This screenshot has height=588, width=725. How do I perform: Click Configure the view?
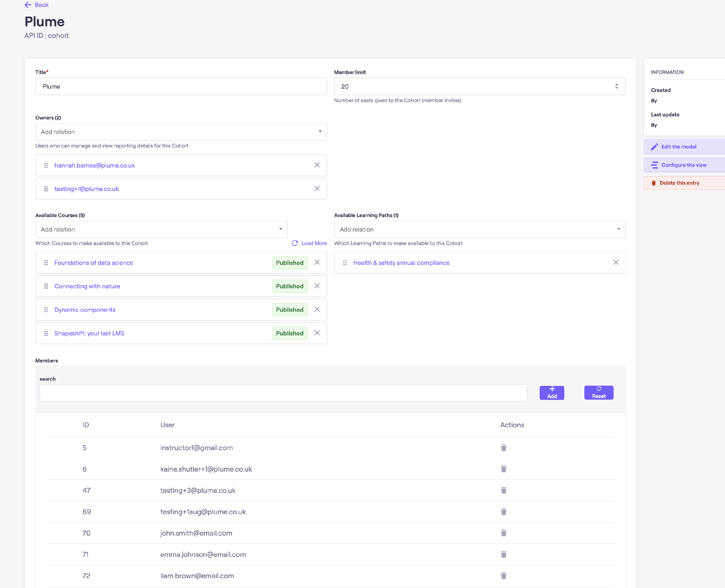click(x=684, y=165)
